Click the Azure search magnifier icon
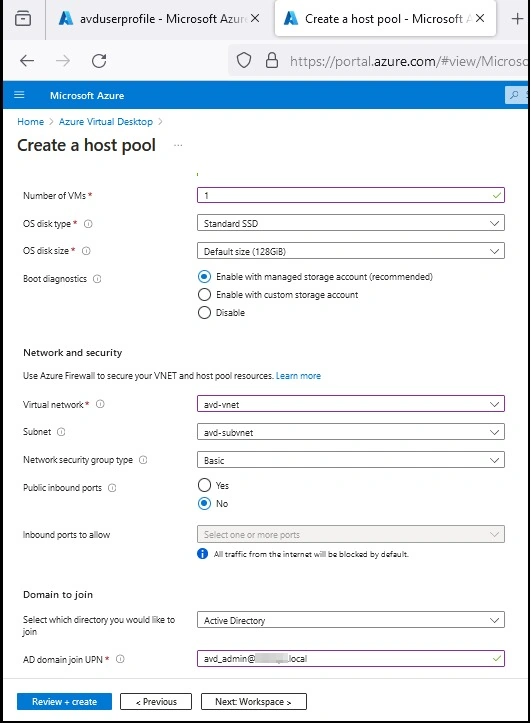Screen dimensions: 531x723 pos(514,95)
